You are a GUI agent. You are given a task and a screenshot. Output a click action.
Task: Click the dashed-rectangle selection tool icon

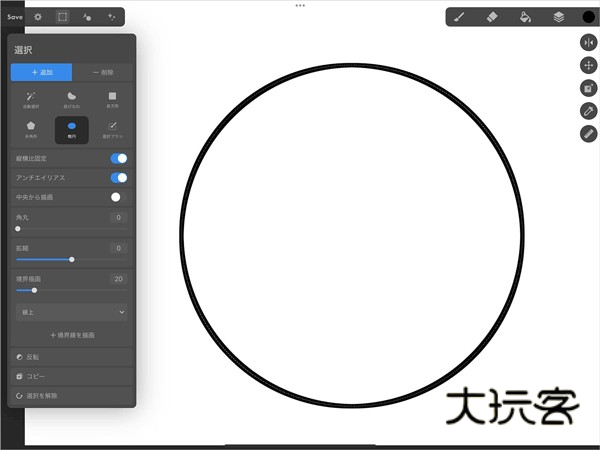point(62,17)
